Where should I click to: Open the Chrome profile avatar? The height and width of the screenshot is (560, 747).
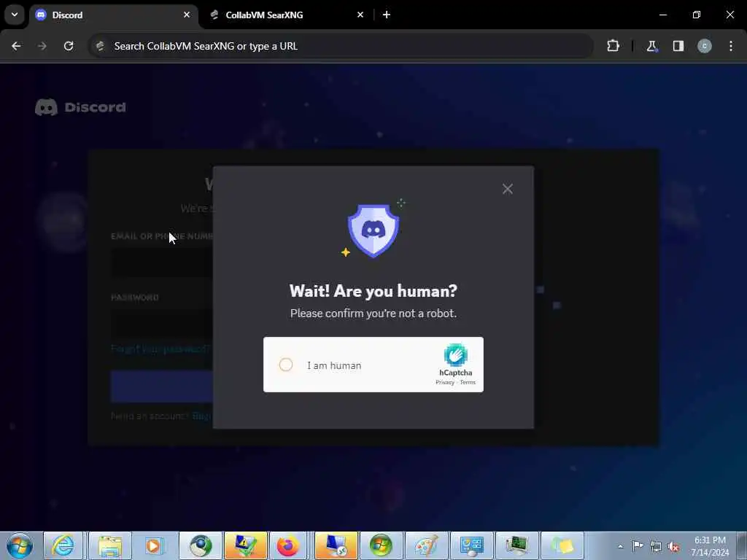coord(705,46)
